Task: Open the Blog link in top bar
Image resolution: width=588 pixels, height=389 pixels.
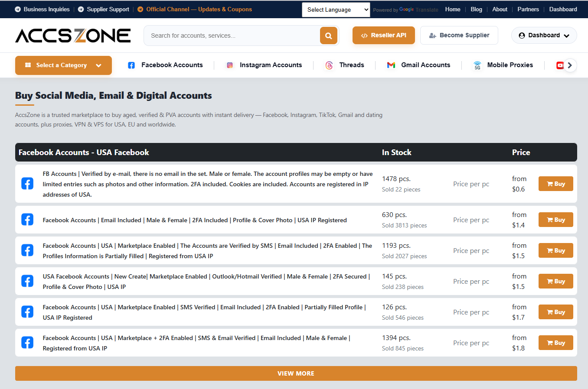Action: (x=476, y=9)
